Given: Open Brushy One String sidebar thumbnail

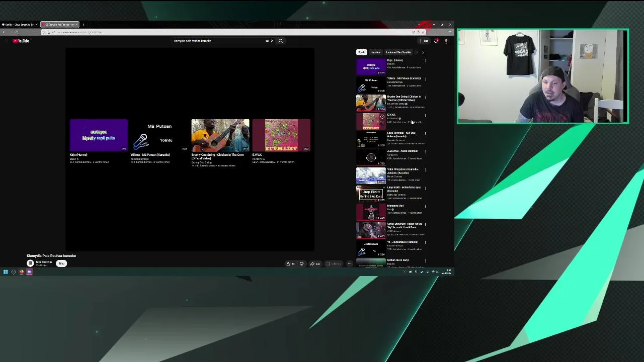Looking at the screenshot, I should (371, 103).
